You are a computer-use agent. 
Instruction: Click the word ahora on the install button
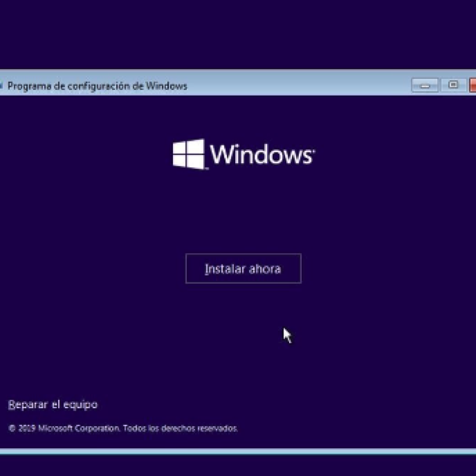265,269
